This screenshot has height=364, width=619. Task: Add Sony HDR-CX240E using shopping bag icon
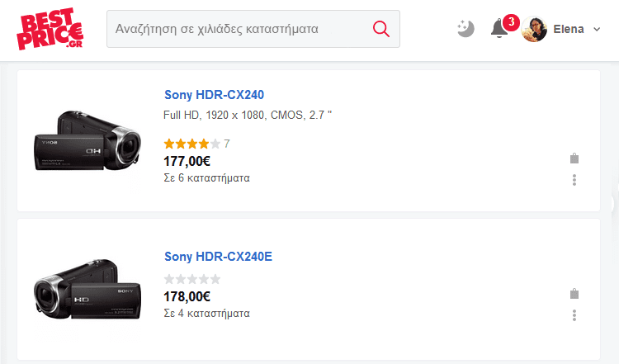tap(574, 294)
